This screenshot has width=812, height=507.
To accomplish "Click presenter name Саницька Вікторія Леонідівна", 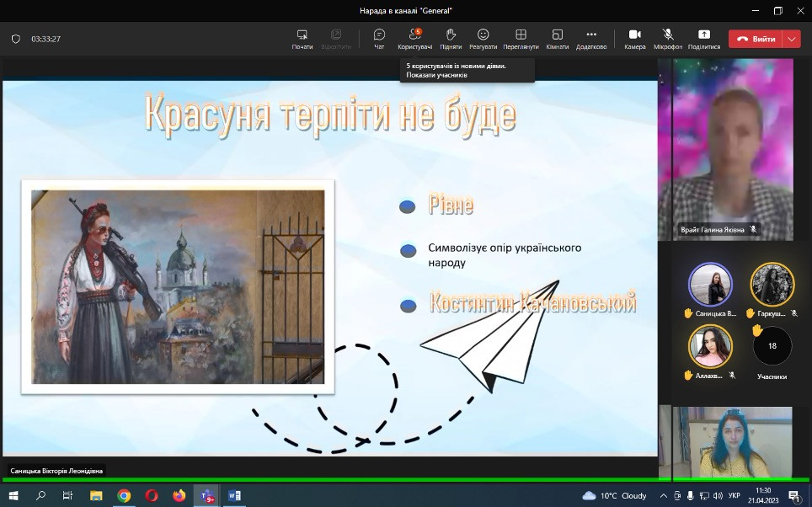I will (56, 471).
